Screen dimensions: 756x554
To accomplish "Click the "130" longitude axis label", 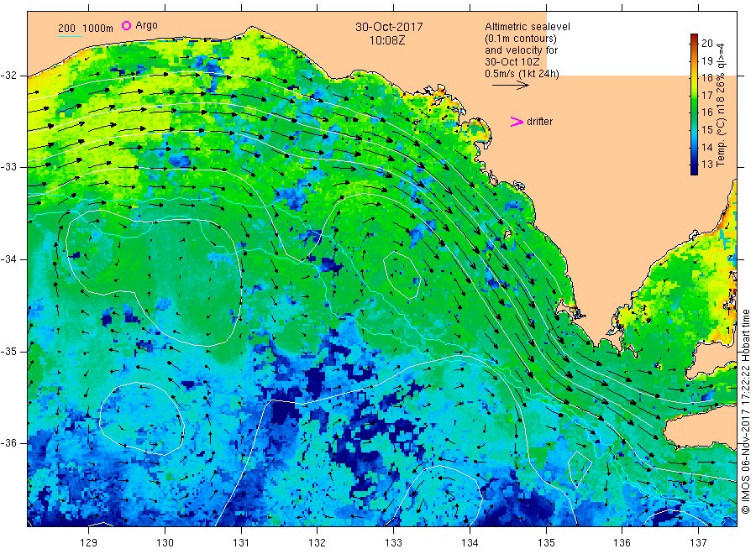I will pos(165,543).
